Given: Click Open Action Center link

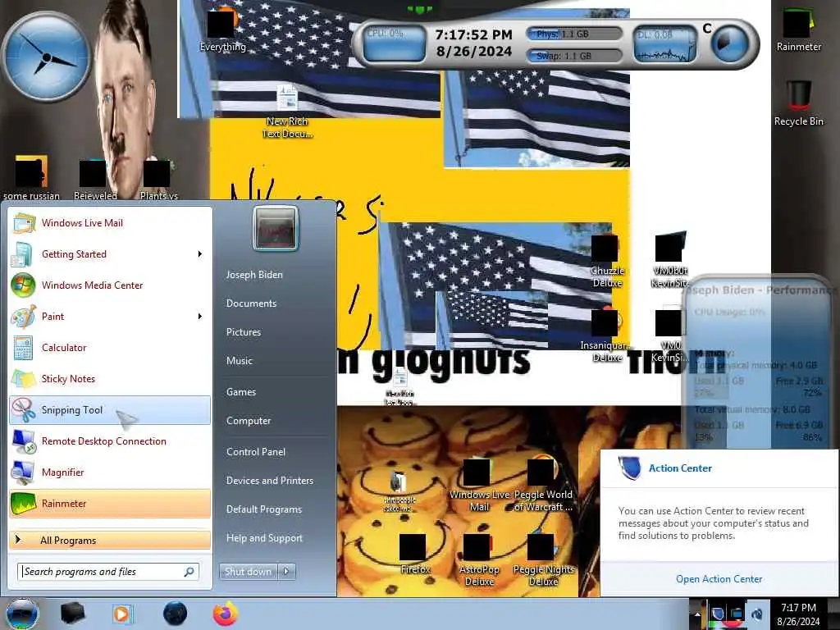Looking at the screenshot, I should tap(719, 579).
